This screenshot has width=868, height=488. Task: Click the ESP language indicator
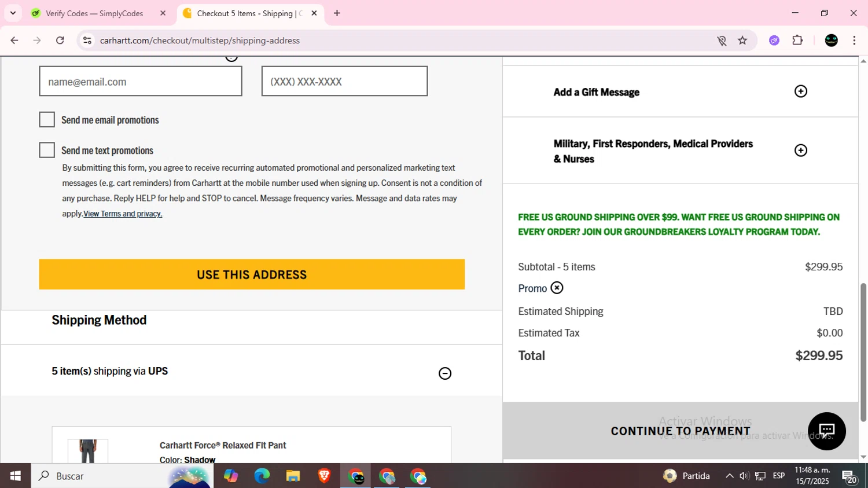(x=778, y=476)
